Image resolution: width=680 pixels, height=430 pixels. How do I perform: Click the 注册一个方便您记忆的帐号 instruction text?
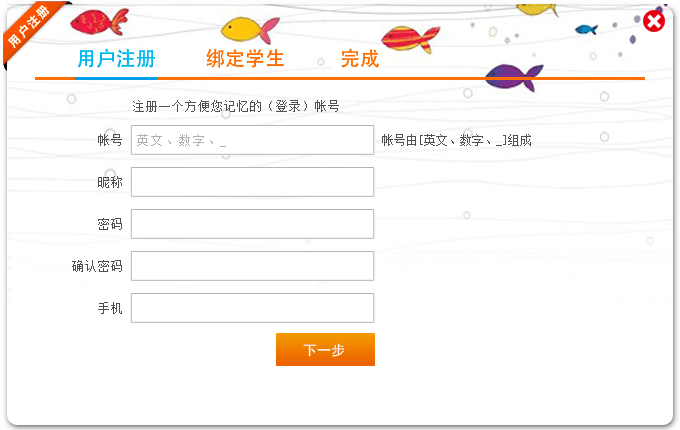click(236, 106)
